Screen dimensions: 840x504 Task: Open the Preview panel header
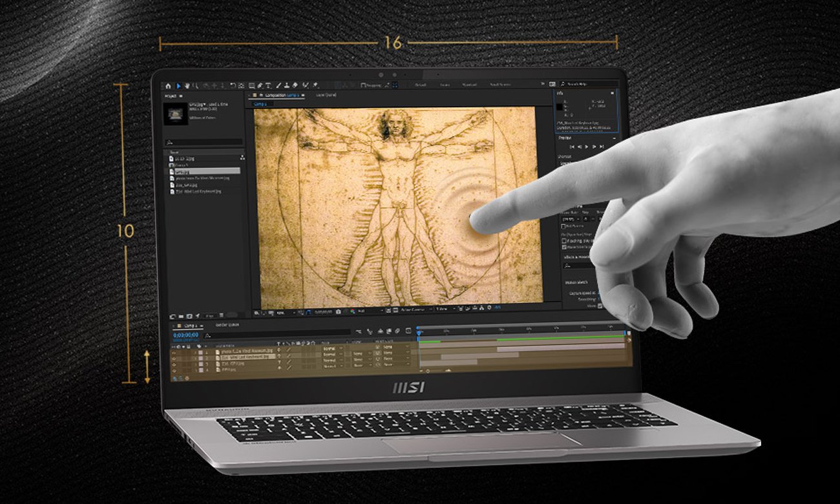[x=565, y=138]
